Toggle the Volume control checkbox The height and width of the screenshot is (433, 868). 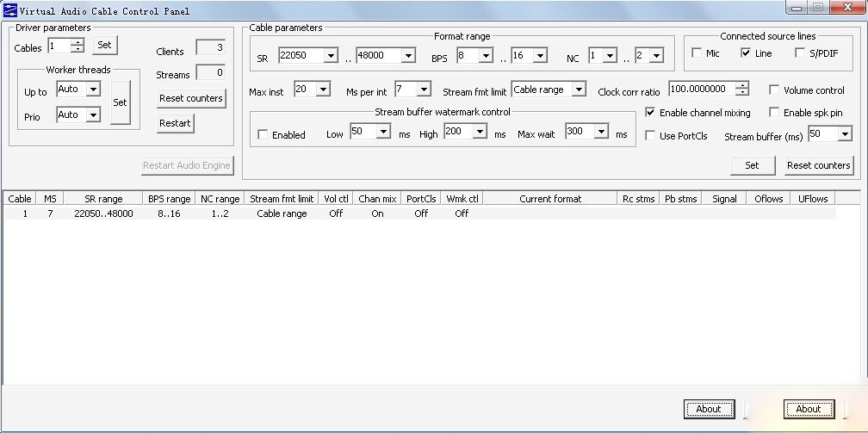click(x=774, y=90)
